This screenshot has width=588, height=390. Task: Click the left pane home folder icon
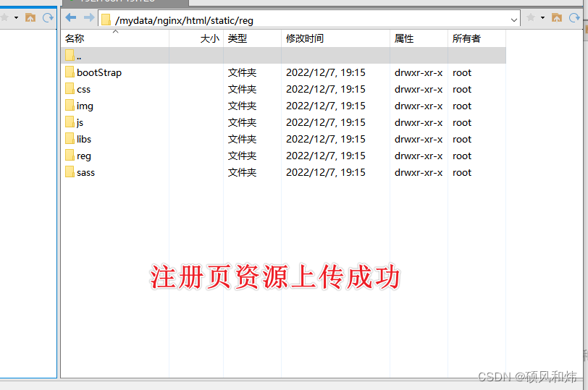pyautogui.click(x=30, y=17)
